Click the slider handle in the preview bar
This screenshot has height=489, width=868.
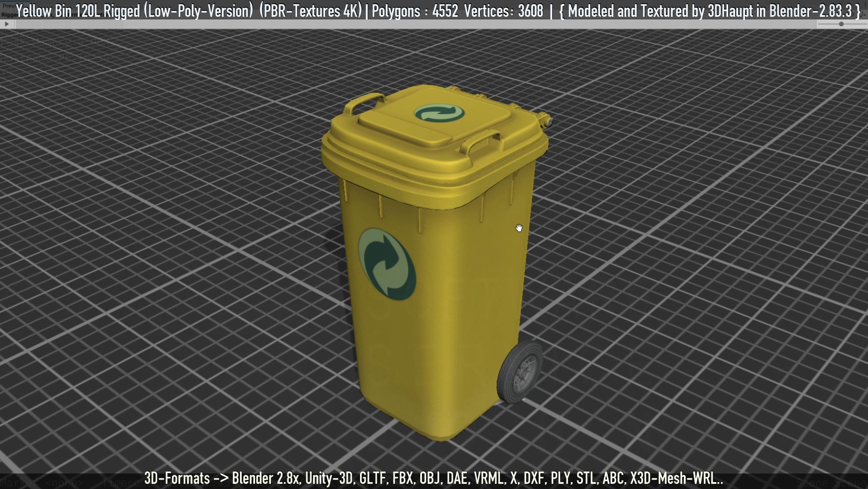coord(841,24)
